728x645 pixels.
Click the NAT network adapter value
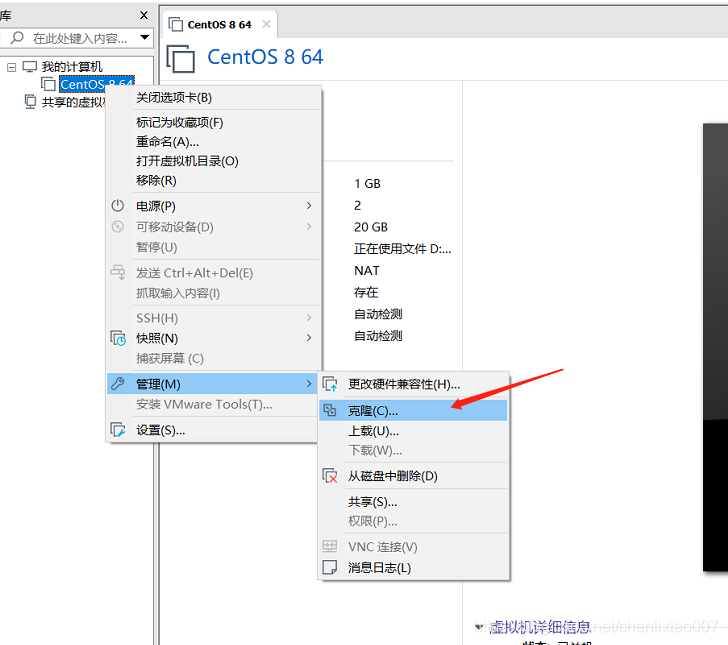[367, 270]
